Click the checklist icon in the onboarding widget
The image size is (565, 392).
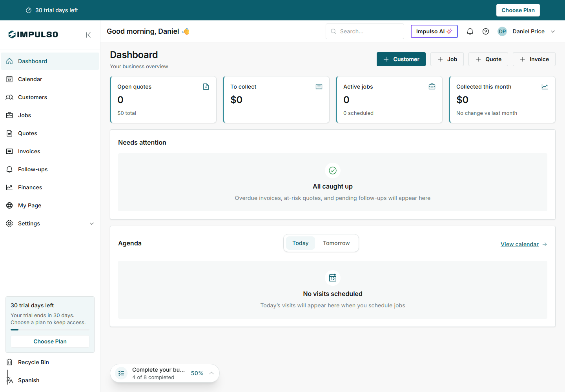121,373
